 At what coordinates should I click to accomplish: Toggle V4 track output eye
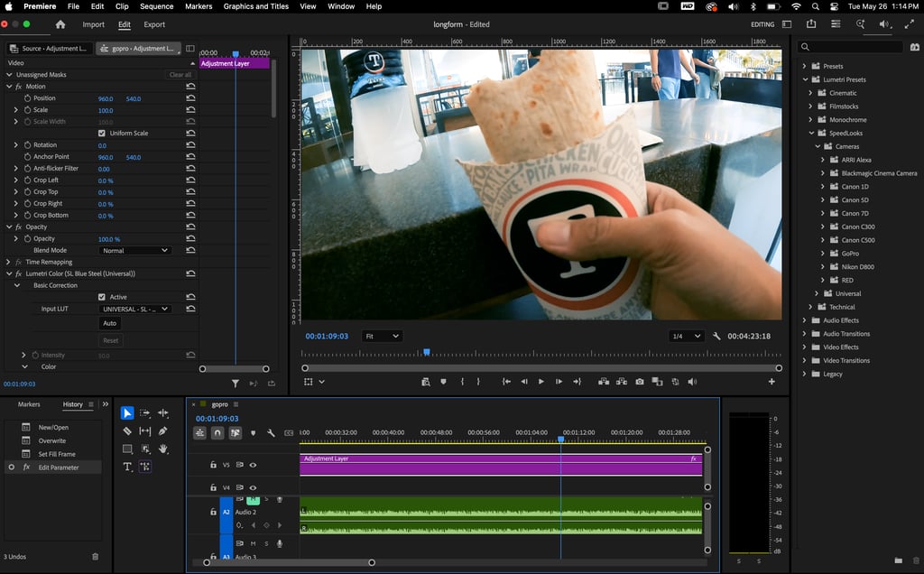coord(253,488)
